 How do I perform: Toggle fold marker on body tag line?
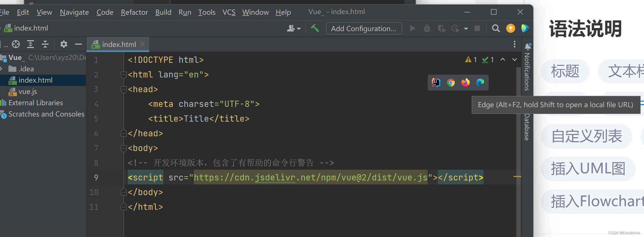[123, 148]
